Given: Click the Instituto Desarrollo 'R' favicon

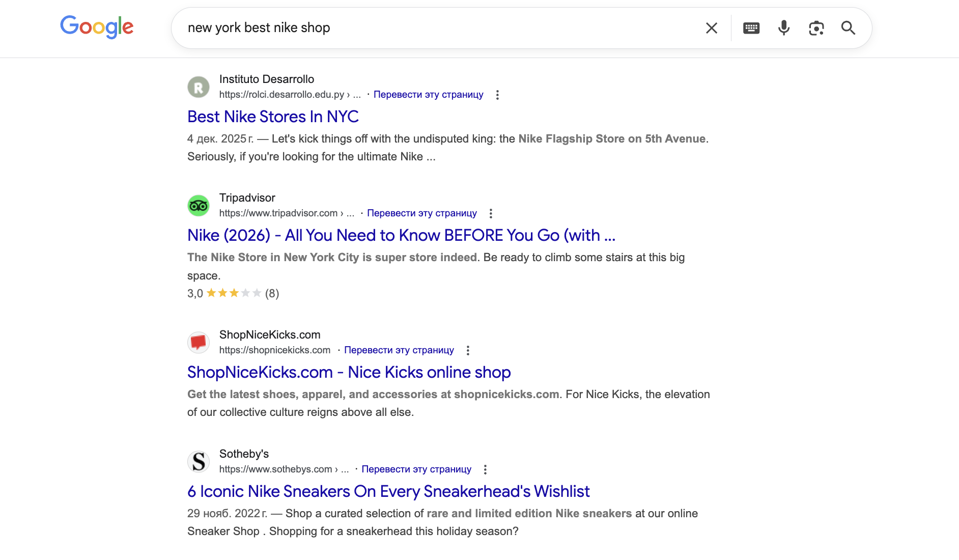Looking at the screenshot, I should tap(199, 87).
